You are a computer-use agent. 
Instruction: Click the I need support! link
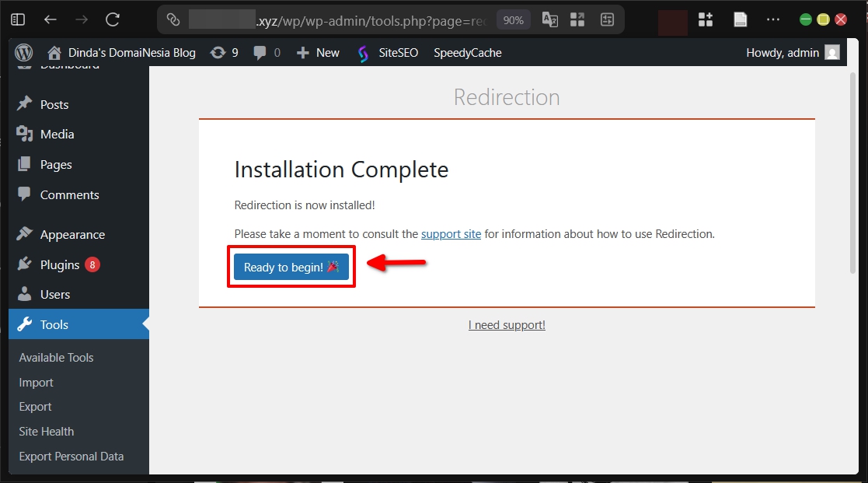click(507, 324)
